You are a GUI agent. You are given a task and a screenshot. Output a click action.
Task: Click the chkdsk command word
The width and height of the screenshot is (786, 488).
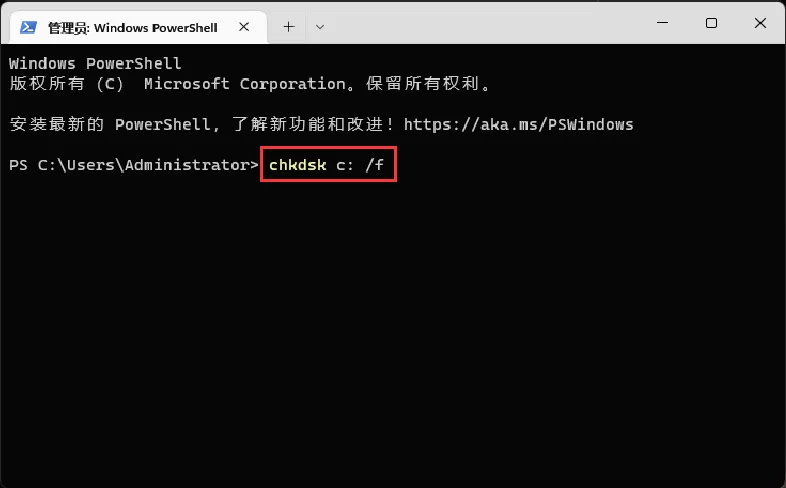297,165
